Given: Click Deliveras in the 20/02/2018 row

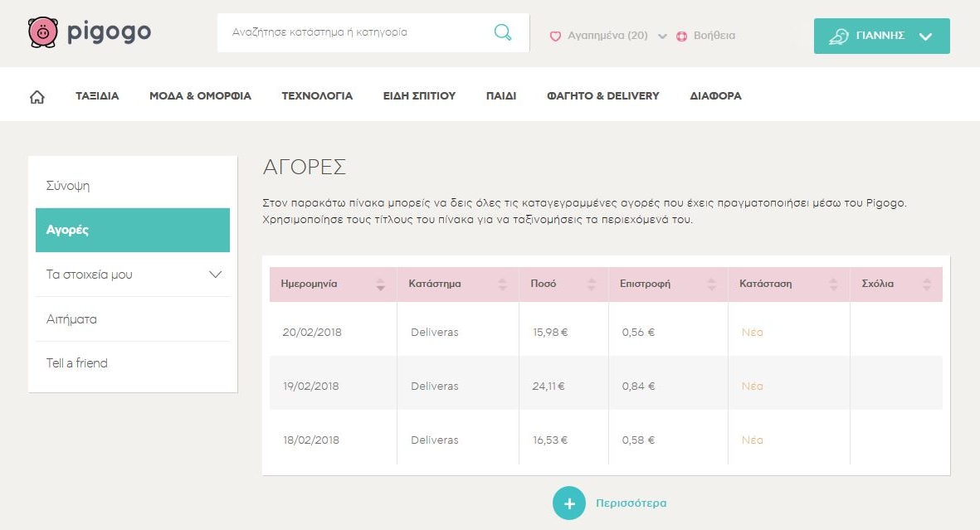Looking at the screenshot, I should coord(434,333).
